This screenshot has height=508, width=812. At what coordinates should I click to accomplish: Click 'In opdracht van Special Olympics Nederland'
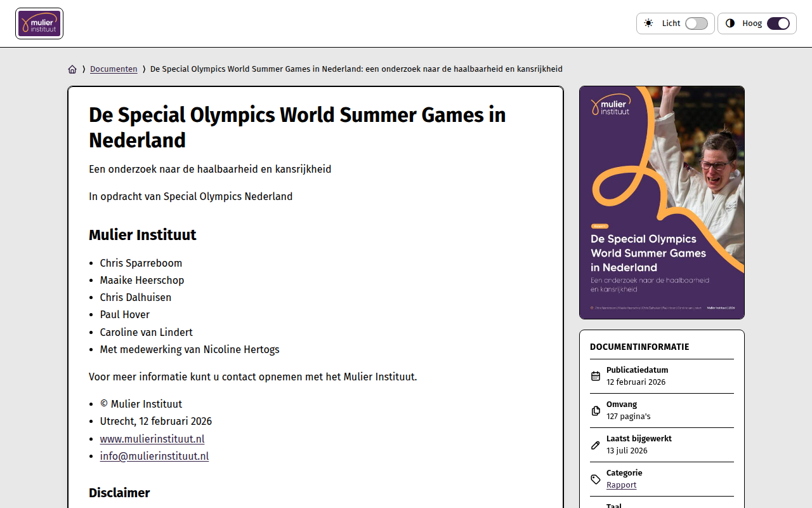(191, 196)
